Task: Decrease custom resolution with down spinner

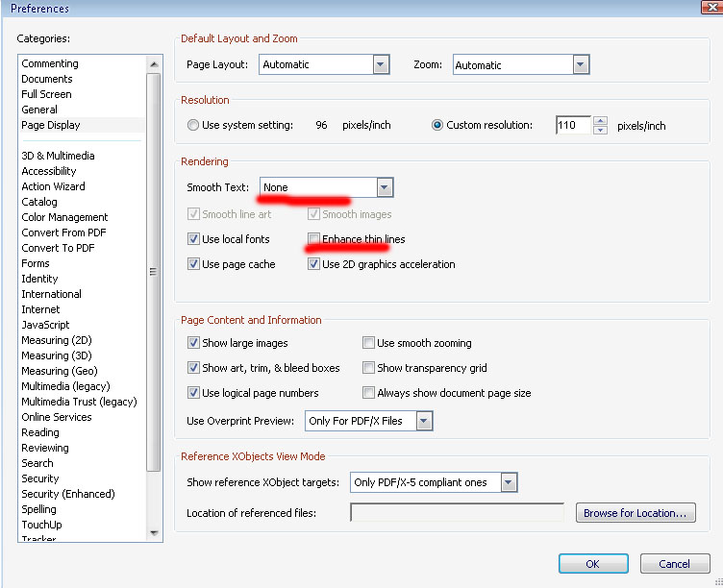Action: click(600, 130)
